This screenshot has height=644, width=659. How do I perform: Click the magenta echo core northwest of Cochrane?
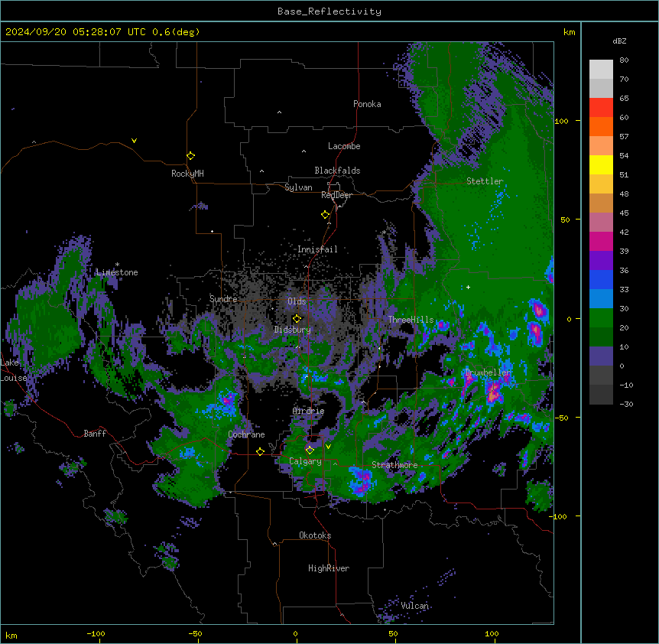point(229,399)
